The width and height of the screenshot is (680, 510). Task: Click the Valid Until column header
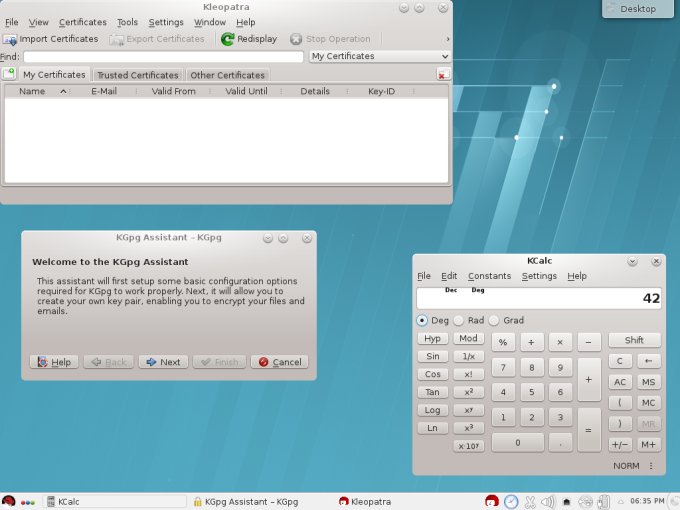click(246, 91)
